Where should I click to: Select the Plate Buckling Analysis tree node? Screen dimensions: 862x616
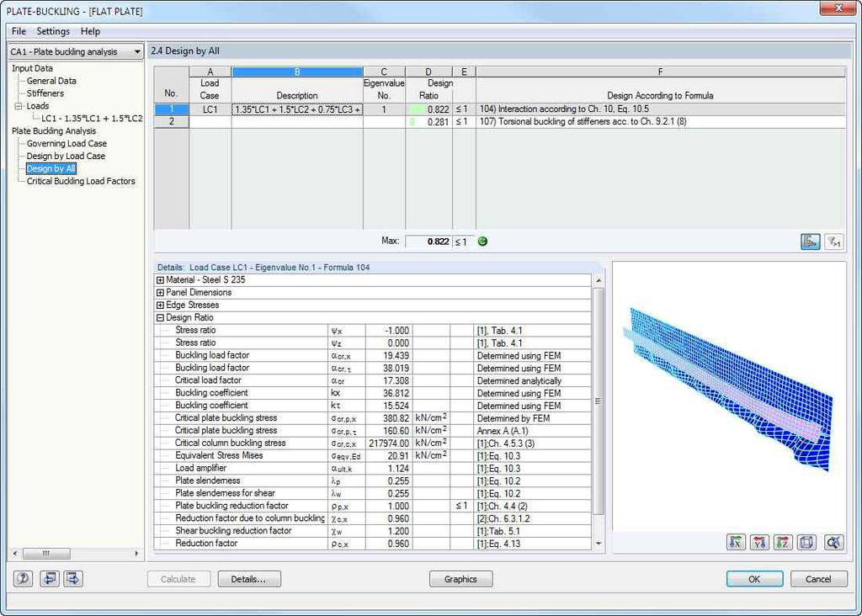(x=54, y=130)
